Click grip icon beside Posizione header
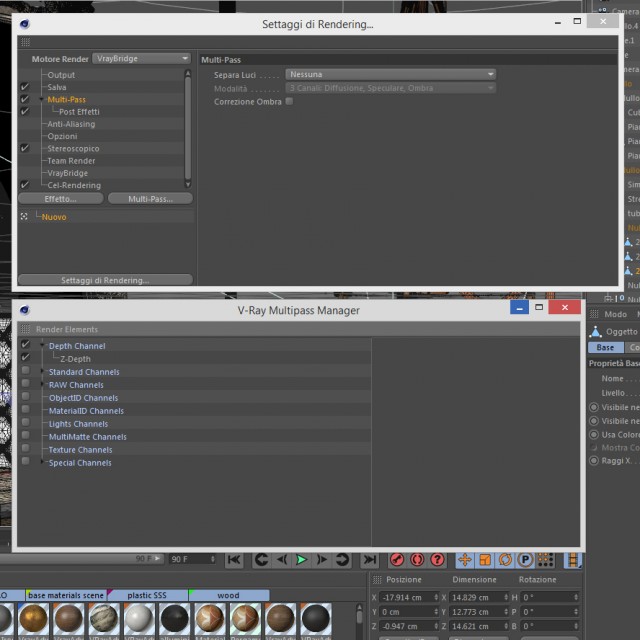 click(x=377, y=580)
